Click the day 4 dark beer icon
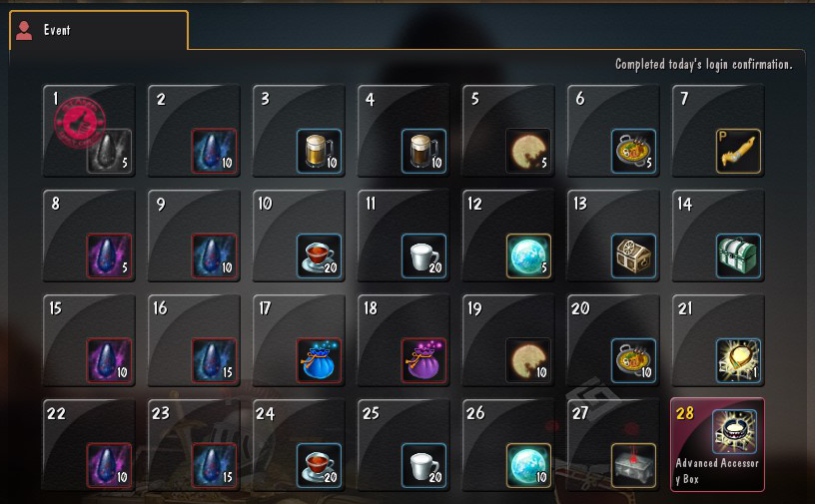 pyautogui.click(x=424, y=151)
